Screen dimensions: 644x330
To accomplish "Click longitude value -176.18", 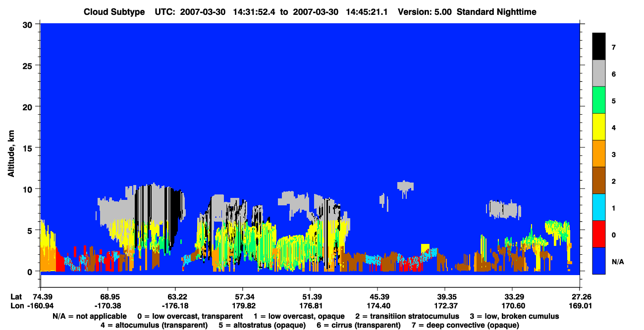I will [175, 306].
